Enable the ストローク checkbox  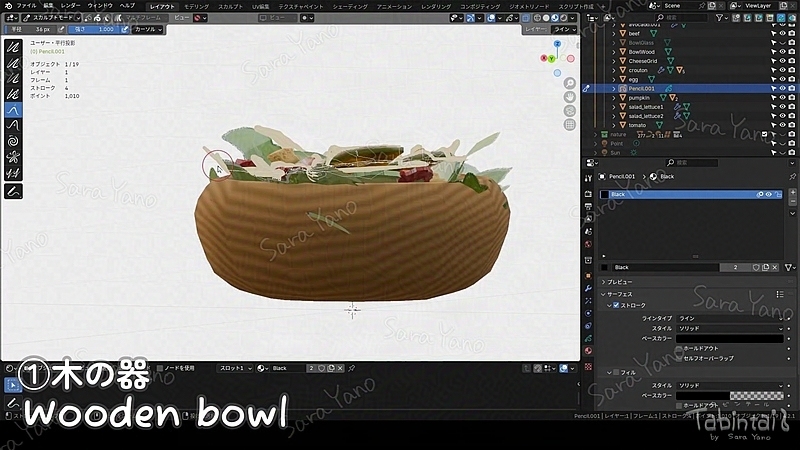[x=616, y=305]
